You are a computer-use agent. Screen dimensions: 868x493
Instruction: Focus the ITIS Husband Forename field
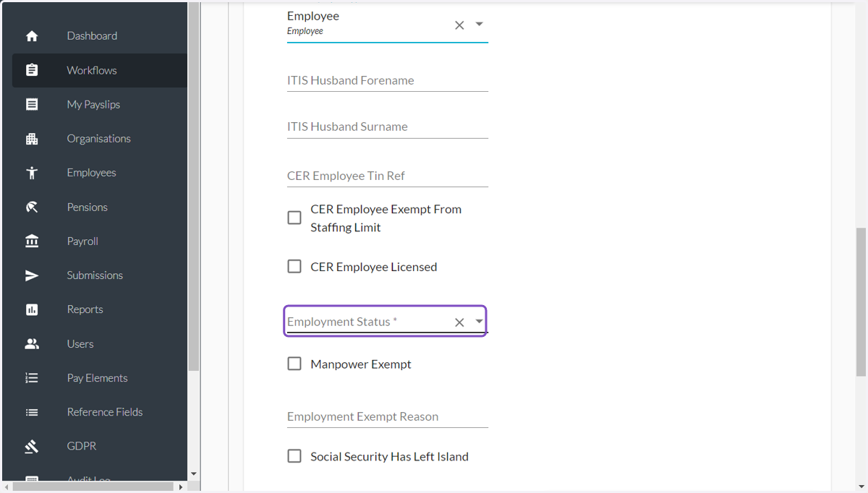(388, 81)
